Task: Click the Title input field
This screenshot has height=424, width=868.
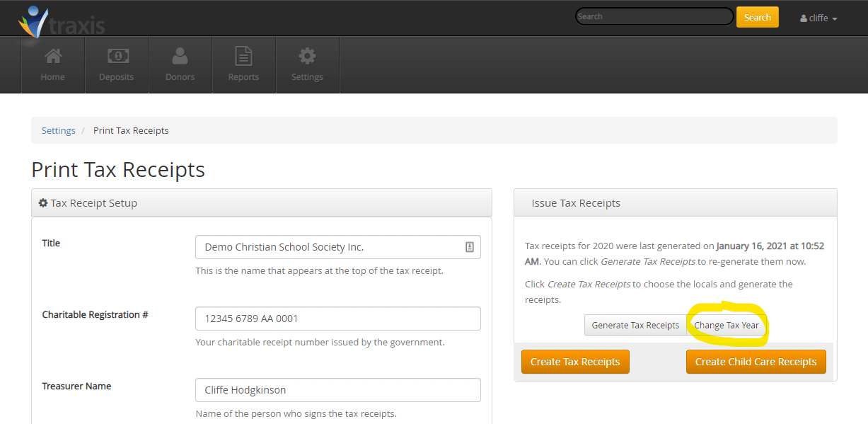Action: click(338, 247)
